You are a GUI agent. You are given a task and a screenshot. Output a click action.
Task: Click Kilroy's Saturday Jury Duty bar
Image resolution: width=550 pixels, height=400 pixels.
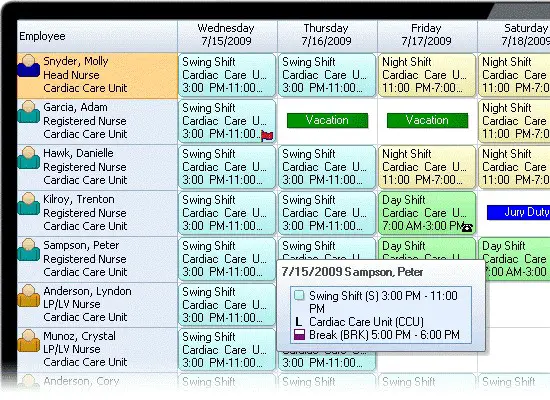pos(518,212)
